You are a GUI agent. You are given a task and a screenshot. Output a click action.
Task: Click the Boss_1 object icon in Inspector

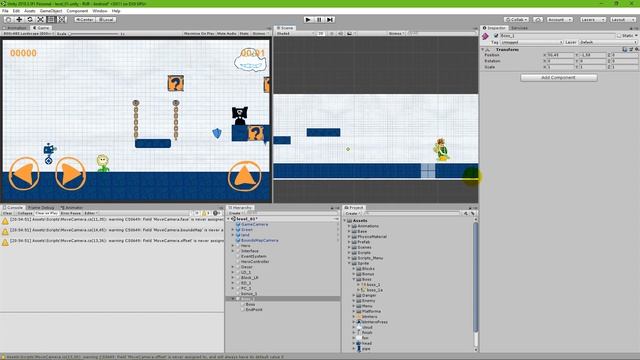click(x=485, y=36)
